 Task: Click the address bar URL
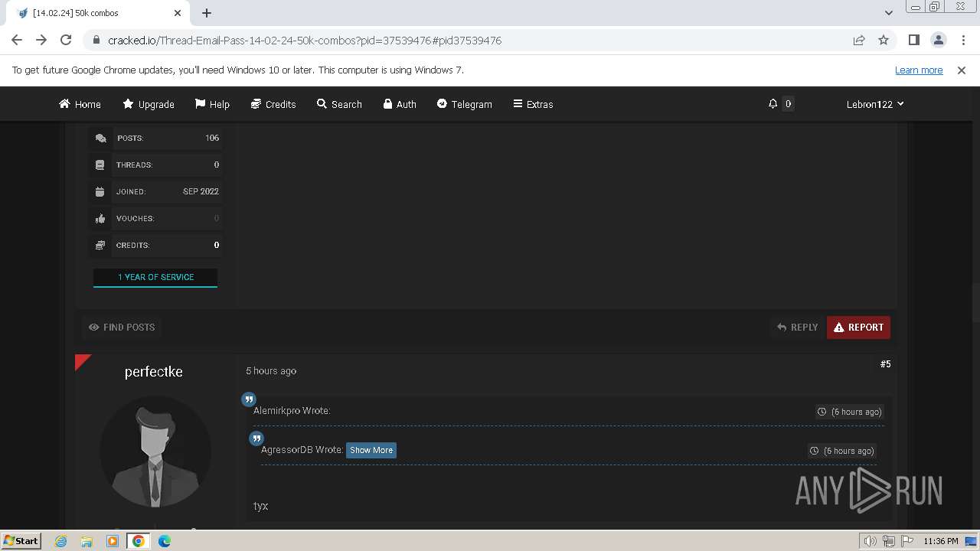305,41
